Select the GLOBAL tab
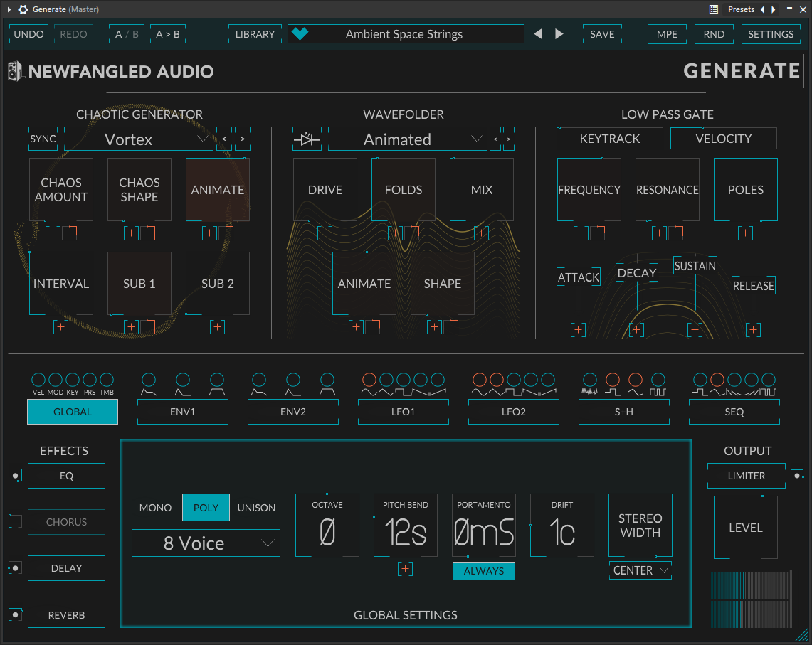This screenshot has height=645, width=812. tap(73, 412)
